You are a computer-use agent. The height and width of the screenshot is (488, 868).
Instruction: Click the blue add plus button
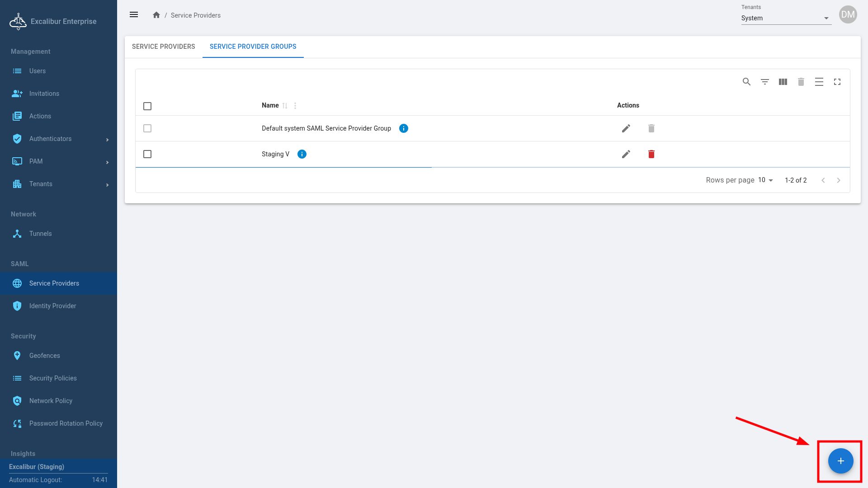pos(840,461)
